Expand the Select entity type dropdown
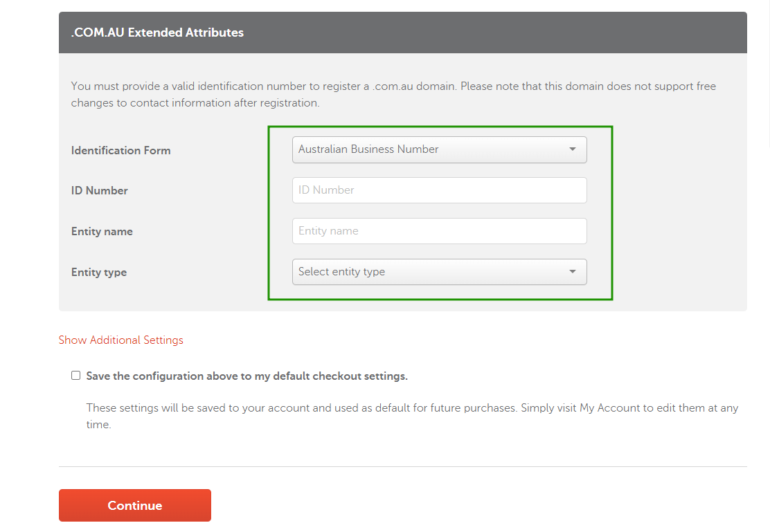The height and width of the screenshot is (532, 770). (x=439, y=272)
